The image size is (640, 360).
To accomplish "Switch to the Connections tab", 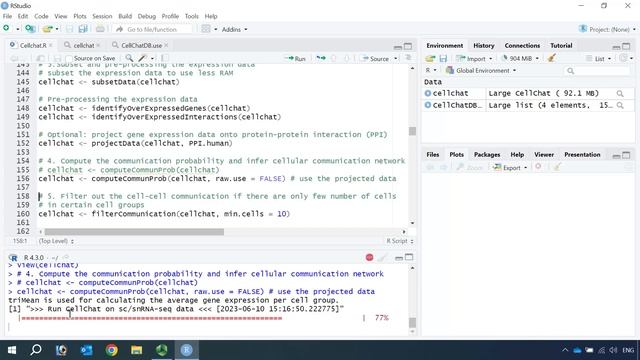I will pyautogui.click(x=522, y=46).
